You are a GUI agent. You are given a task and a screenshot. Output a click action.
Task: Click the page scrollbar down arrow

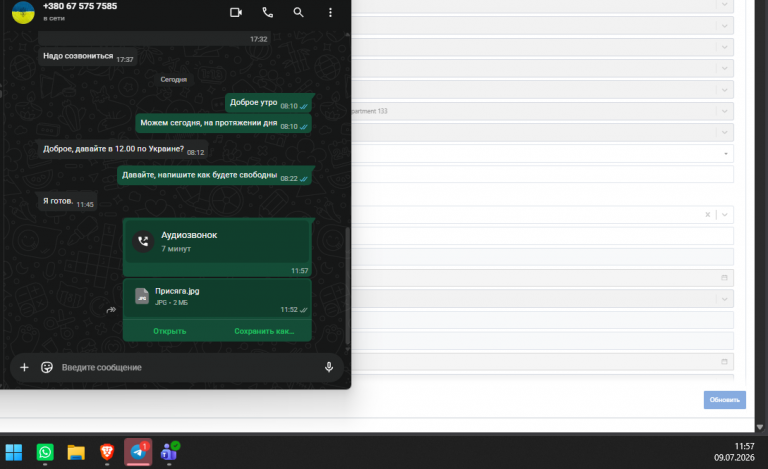[760, 427]
